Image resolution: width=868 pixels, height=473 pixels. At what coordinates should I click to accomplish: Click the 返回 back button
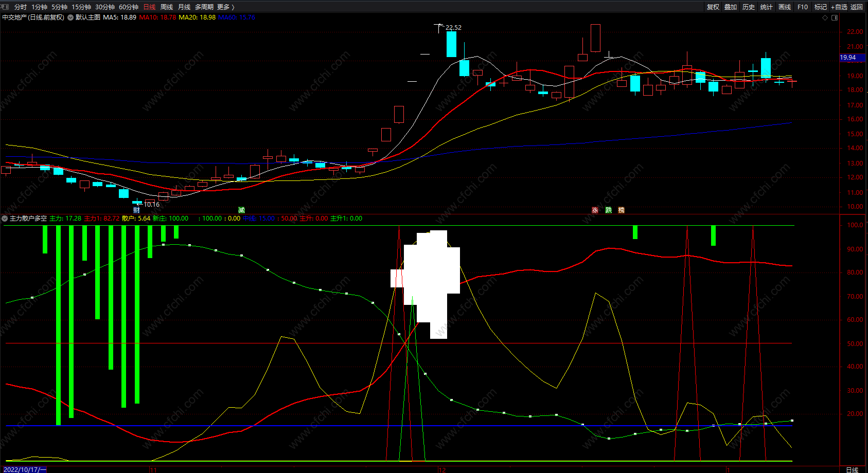point(857,7)
